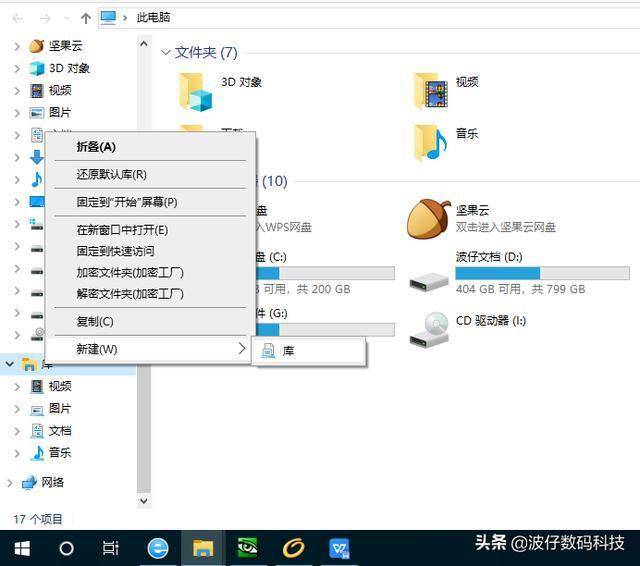640x566 pixels.
Task: Select 加密文件夹(加密工厂) menu item
Action: pyautogui.click(x=150, y=272)
